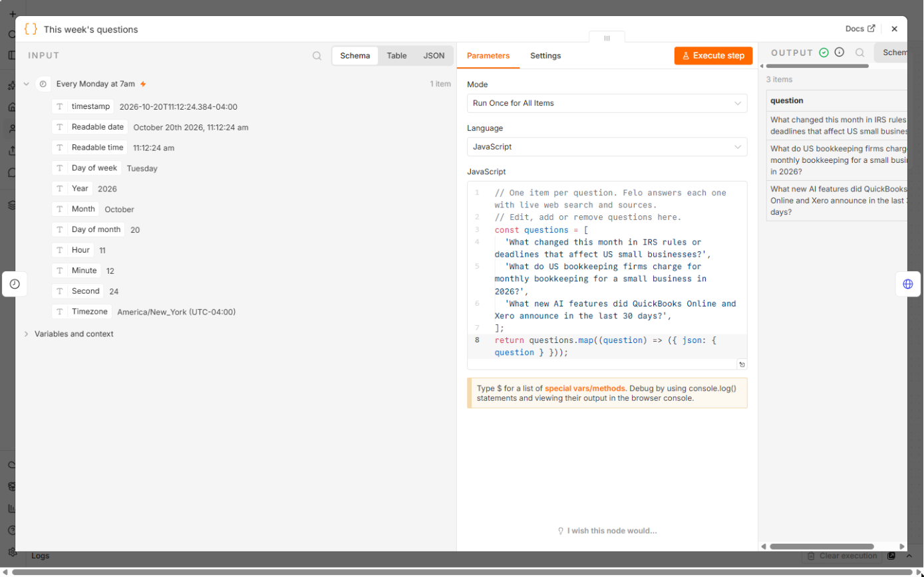Image resolution: width=924 pixels, height=577 pixels.
Task: Open the Docs link
Action: [x=860, y=29]
